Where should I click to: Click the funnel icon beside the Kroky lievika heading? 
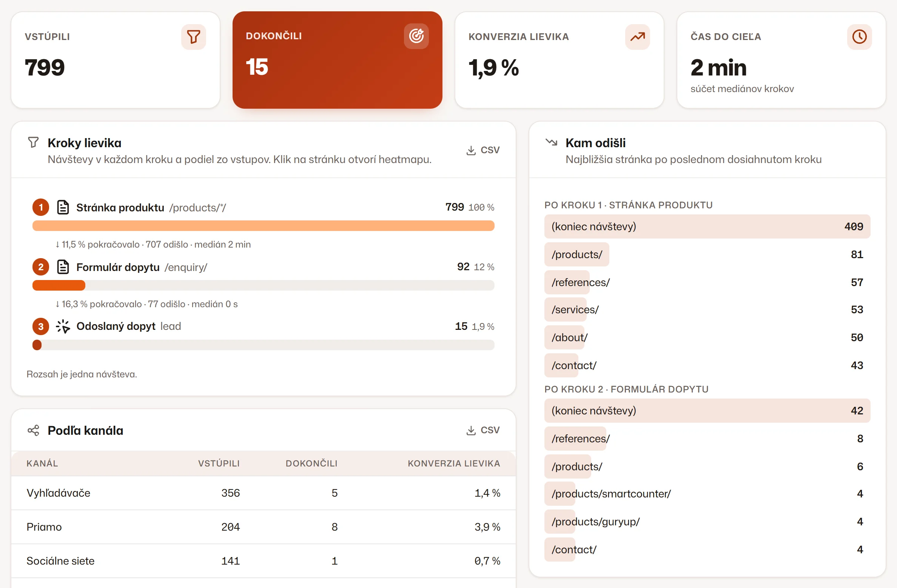pos(33,142)
